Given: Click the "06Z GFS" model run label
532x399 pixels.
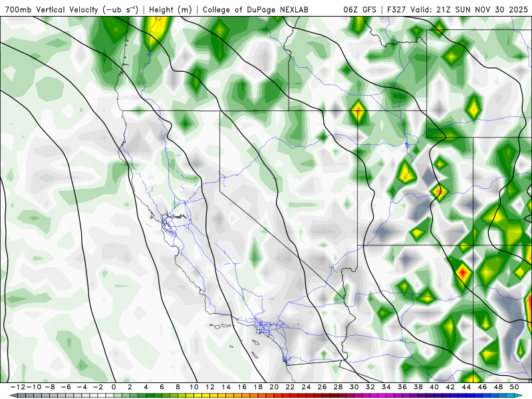Looking at the screenshot, I should tap(360, 10).
